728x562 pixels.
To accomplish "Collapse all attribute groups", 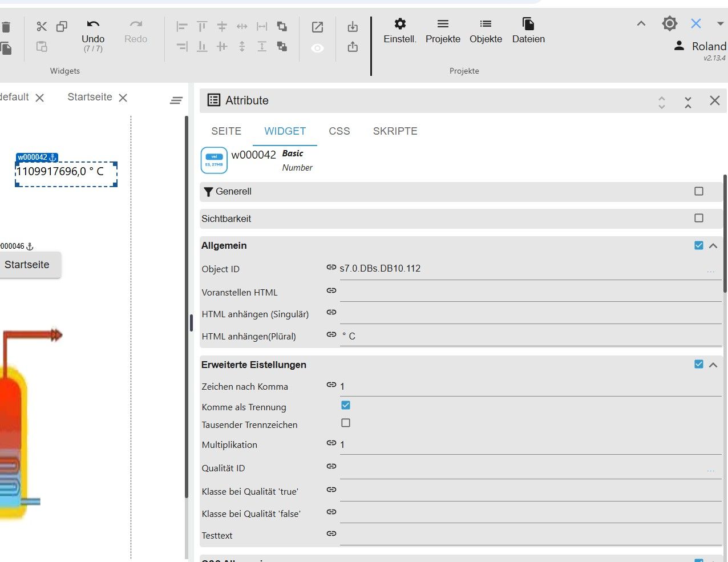I will 688,102.
